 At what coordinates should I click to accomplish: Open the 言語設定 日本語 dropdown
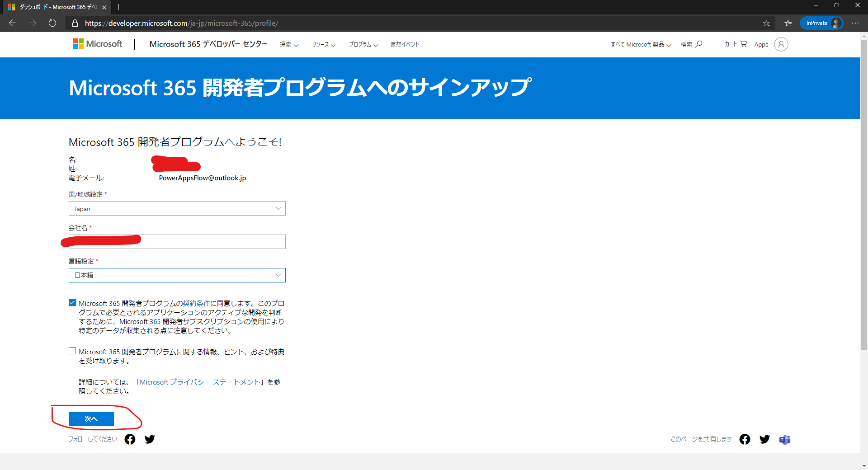point(177,275)
